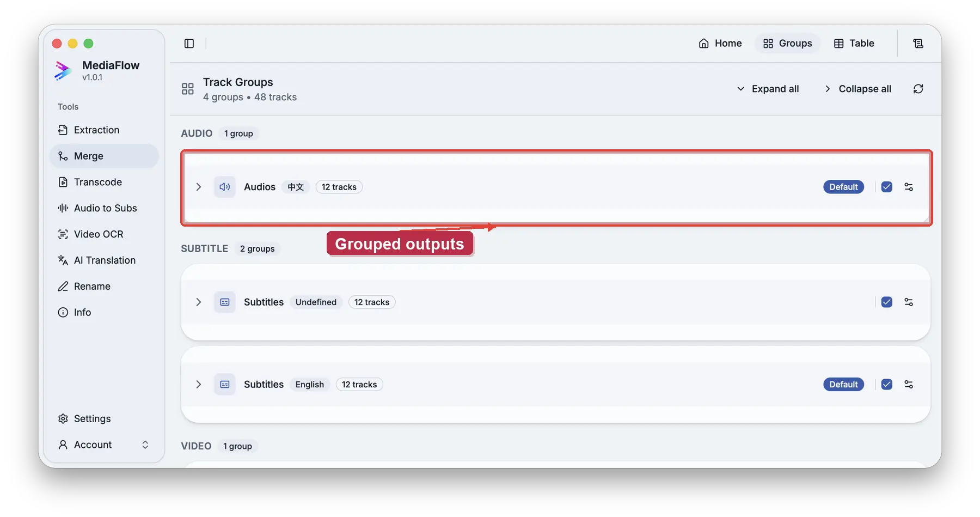This screenshot has width=980, height=517.
Task: Open Subtitles English options sliders icon
Action: coord(909,385)
